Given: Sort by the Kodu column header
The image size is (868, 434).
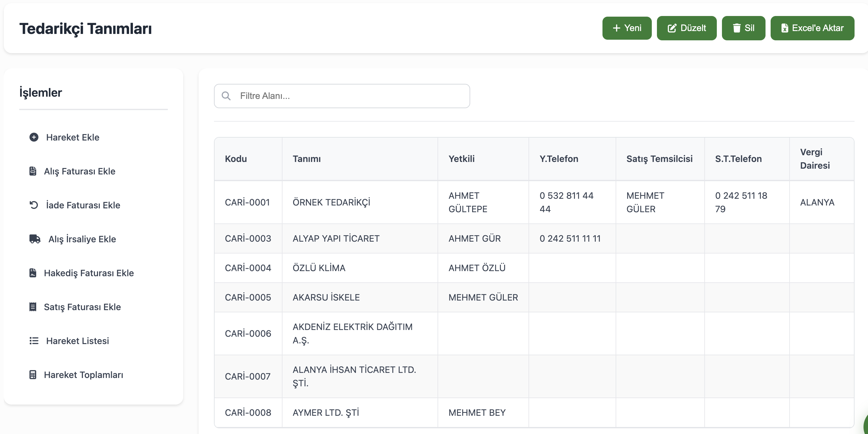Looking at the screenshot, I should click(236, 158).
